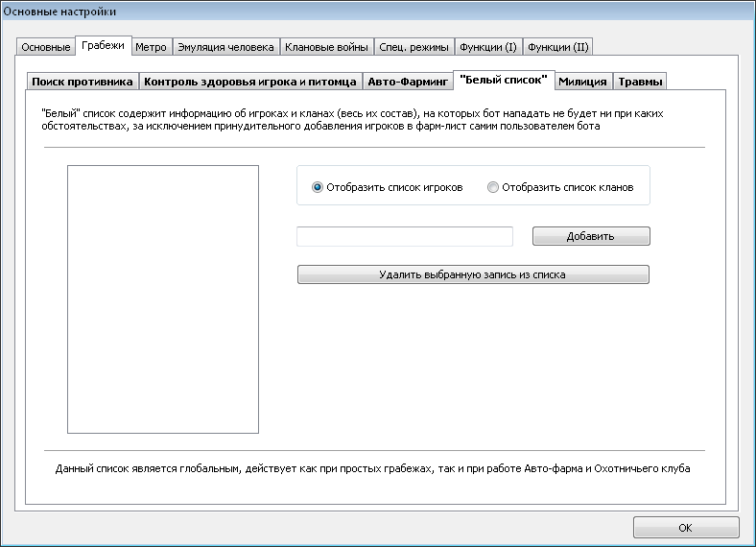Select the Клановые войны tab
This screenshot has height=547, width=756.
pyautogui.click(x=326, y=47)
